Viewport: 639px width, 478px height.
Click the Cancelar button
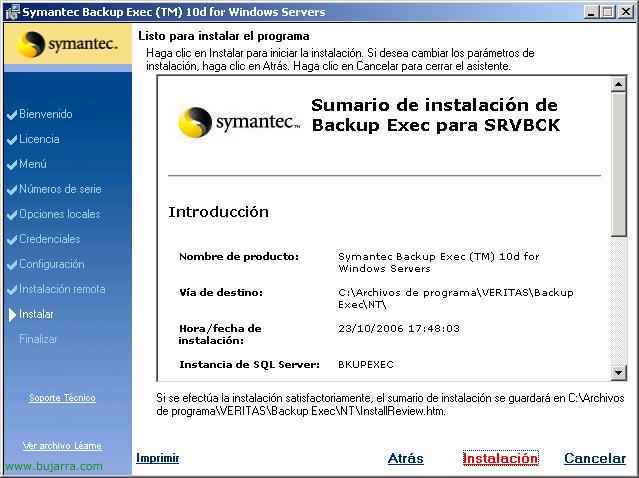coord(595,458)
